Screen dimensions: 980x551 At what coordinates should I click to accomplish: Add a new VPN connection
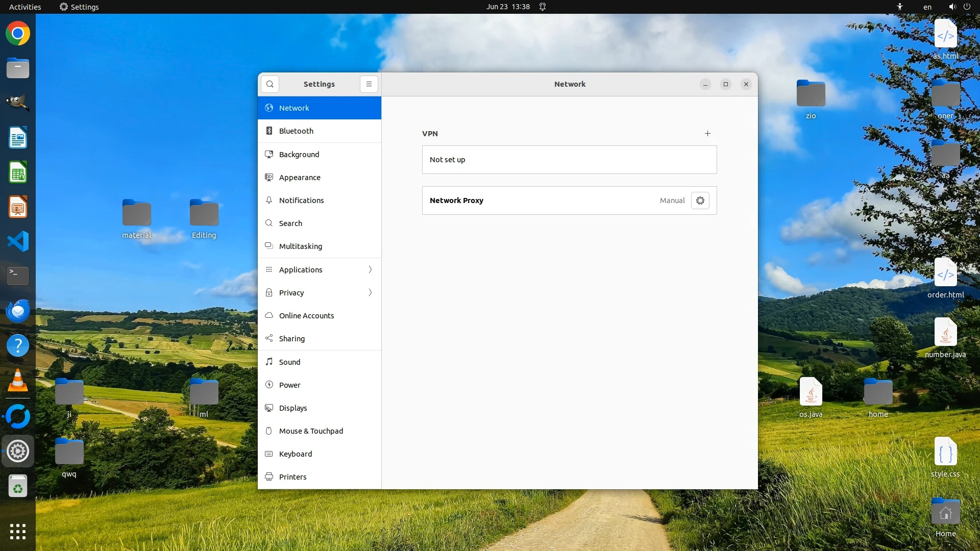pos(707,134)
